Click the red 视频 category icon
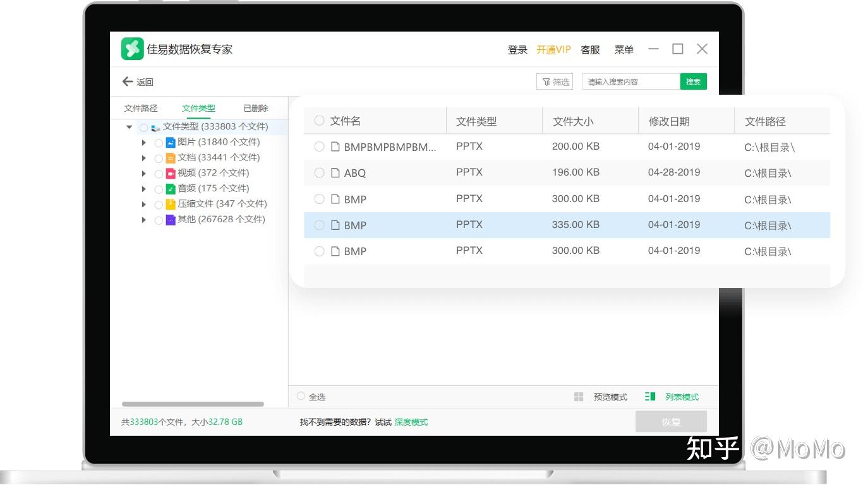Viewport: 868px width, 485px height. pos(171,173)
